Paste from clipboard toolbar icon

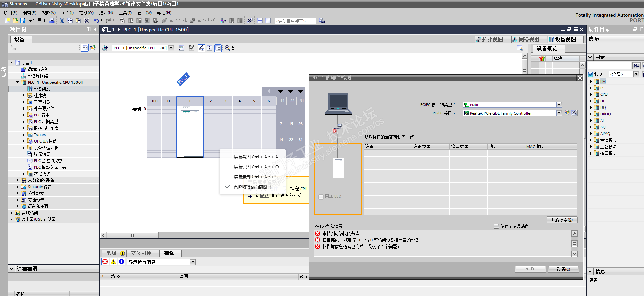78,21
